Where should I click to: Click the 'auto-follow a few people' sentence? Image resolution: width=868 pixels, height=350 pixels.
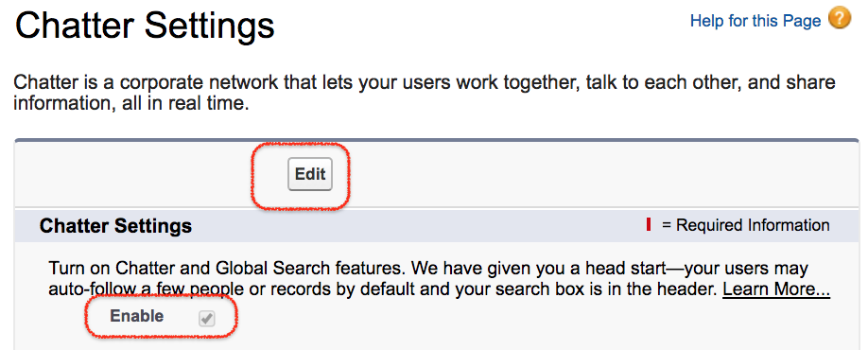point(384,289)
